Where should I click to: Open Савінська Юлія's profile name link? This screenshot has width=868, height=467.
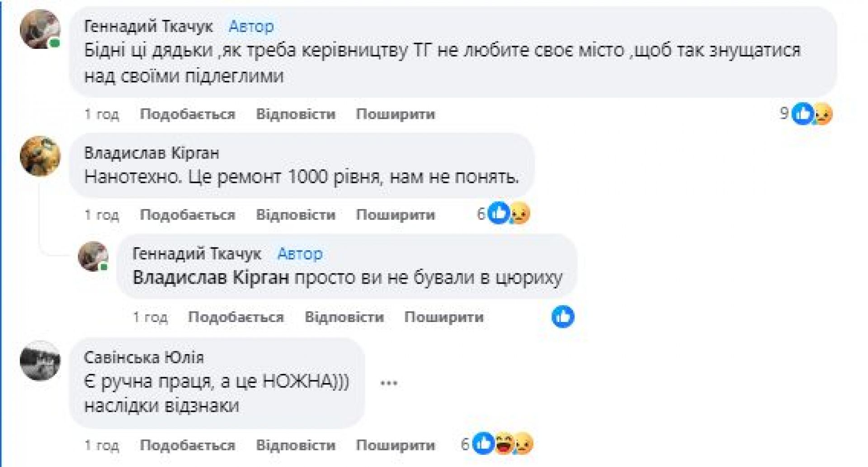tap(144, 358)
